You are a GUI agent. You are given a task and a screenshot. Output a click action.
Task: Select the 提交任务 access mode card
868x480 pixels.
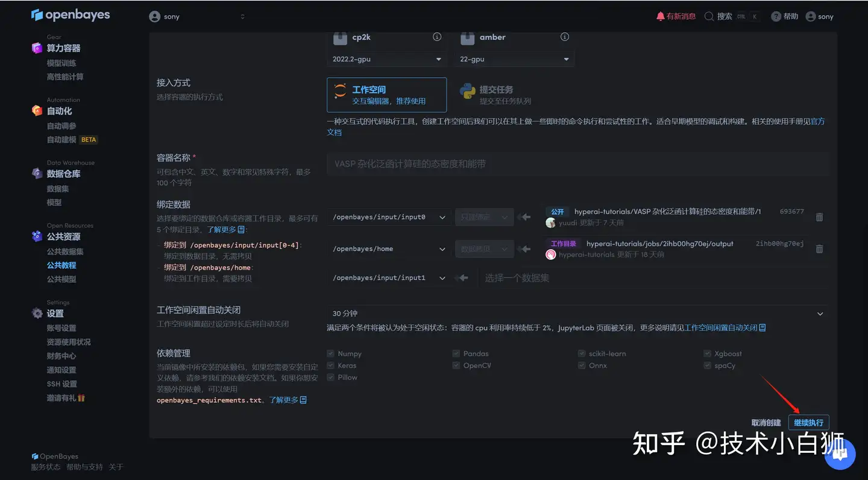514,95
